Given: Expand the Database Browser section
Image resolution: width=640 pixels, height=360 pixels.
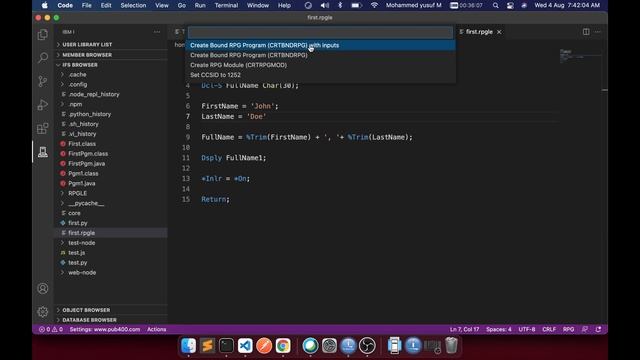Looking at the screenshot, I should tap(111, 320).
